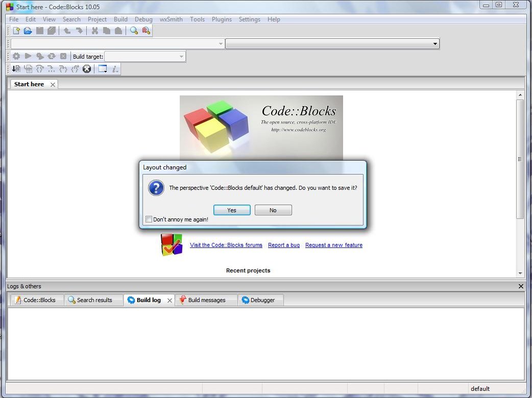Click the Cut scissors icon
The height and width of the screenshot is (398, 532).
click(94, 31)
